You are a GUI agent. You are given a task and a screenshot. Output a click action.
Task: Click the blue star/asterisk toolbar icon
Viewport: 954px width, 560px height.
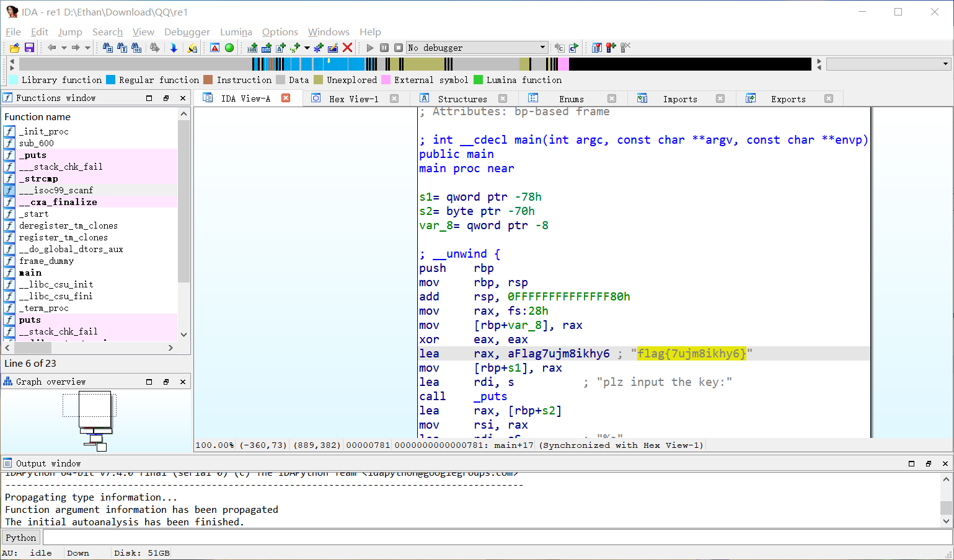[319, 48]
